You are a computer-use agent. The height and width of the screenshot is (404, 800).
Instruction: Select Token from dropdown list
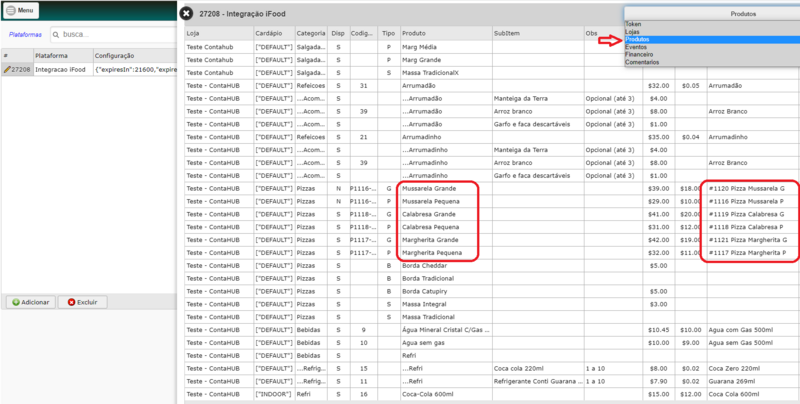[712, 24]
